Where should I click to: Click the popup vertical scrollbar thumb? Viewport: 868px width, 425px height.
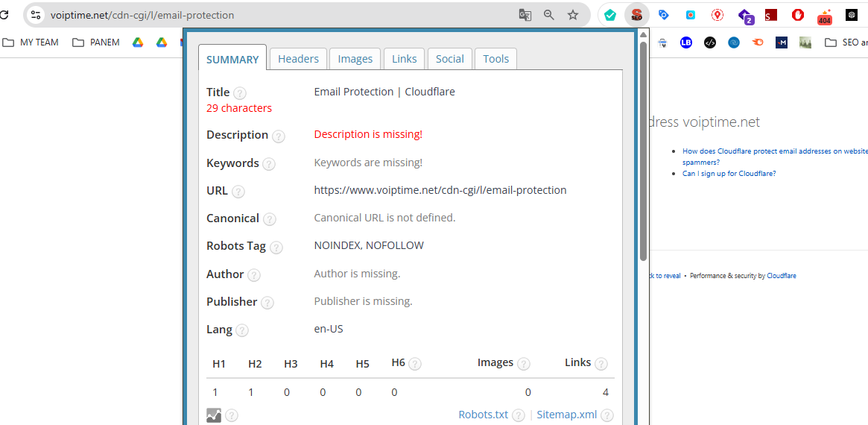643,151
